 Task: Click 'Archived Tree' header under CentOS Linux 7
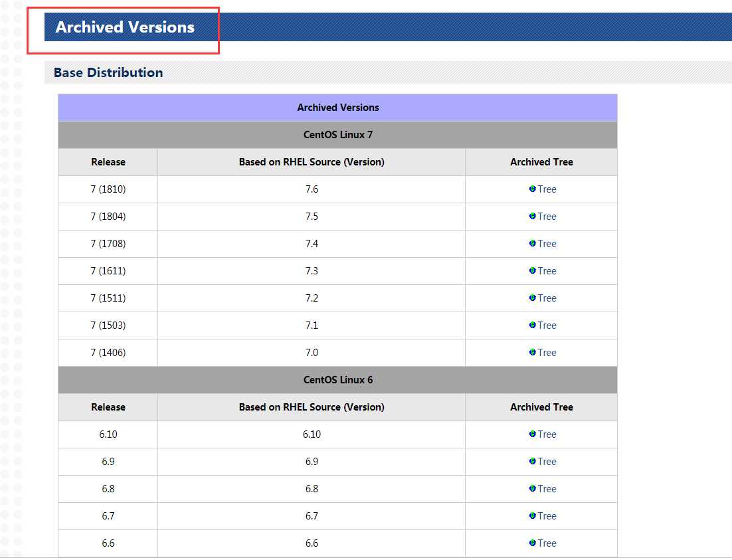click(x=541, y=162)
